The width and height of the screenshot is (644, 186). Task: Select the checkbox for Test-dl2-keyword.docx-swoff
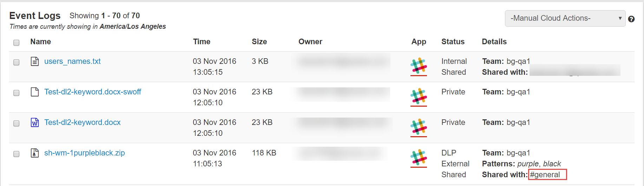[16, 93]
